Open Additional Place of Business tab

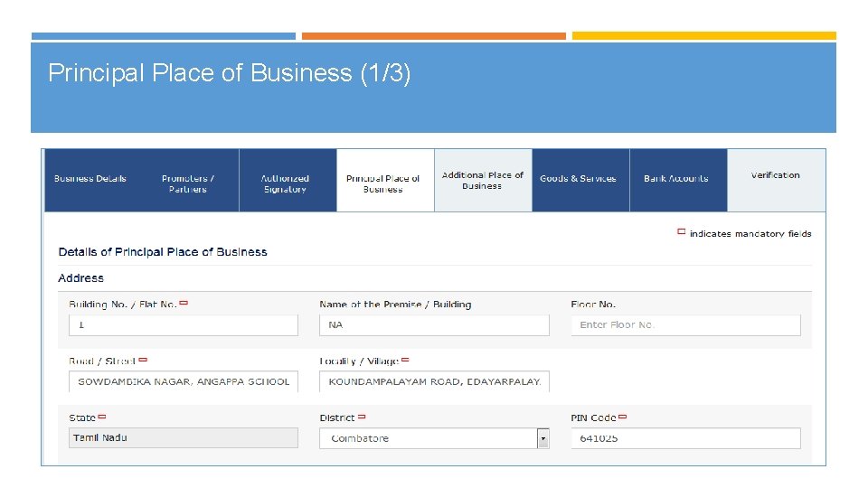pos(482,180)
